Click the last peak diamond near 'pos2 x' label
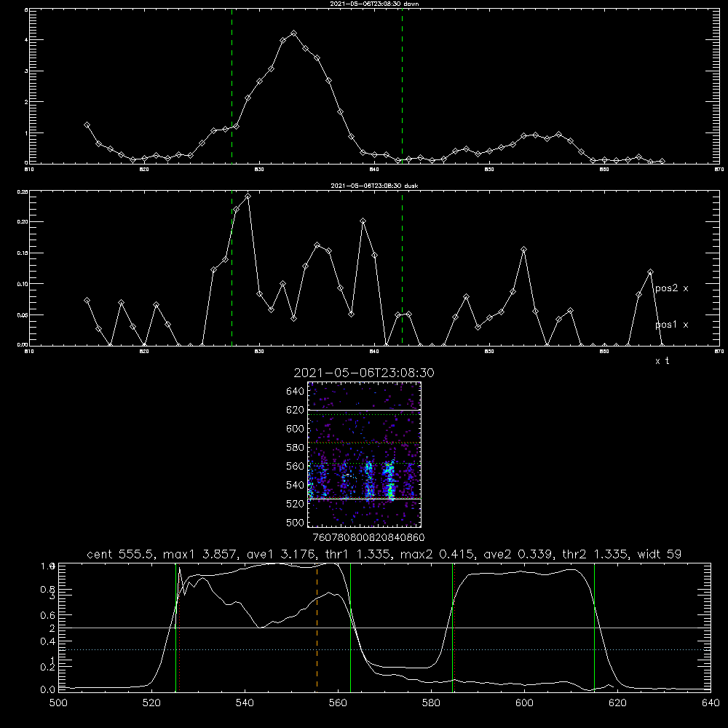Screen dimensions: 728x728 tap(650, 272)
